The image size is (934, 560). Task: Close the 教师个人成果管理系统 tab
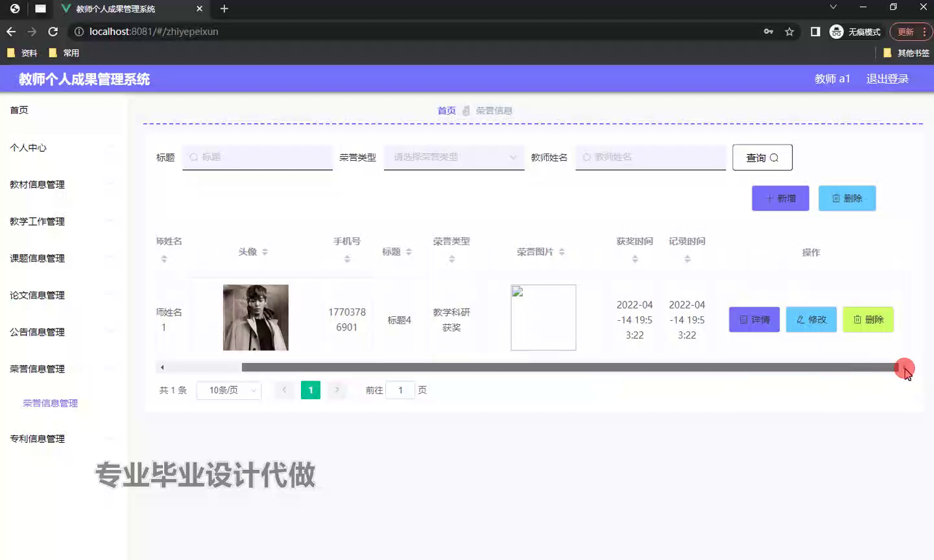(x=199, y=8)
